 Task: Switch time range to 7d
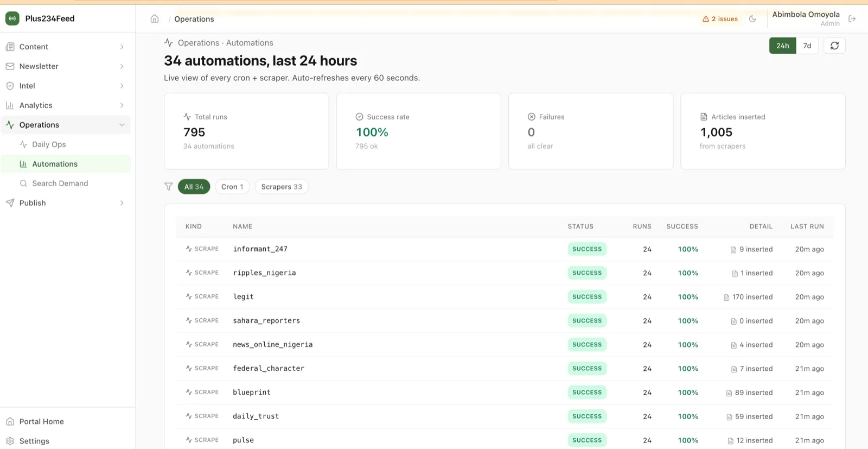coord(807,46)
